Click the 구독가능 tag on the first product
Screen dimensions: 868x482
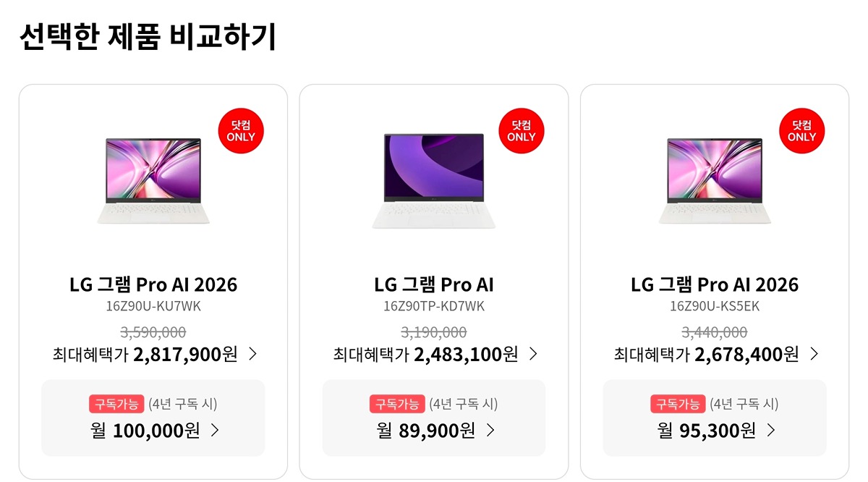coord(116,404)
